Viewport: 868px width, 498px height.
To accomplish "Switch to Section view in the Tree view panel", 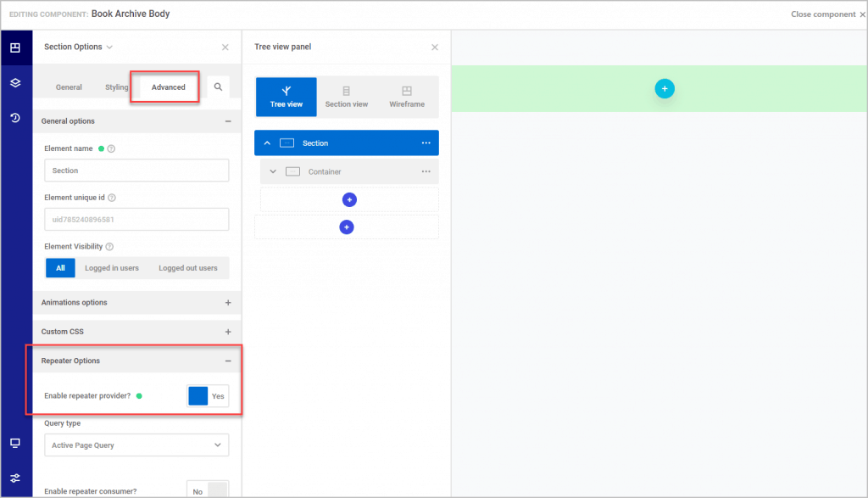I will tap(347, 97).
